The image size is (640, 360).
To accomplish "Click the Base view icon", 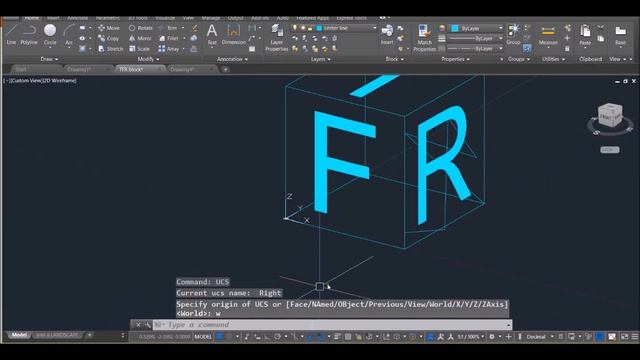I will pyautogui.click(x=620, y=35).
